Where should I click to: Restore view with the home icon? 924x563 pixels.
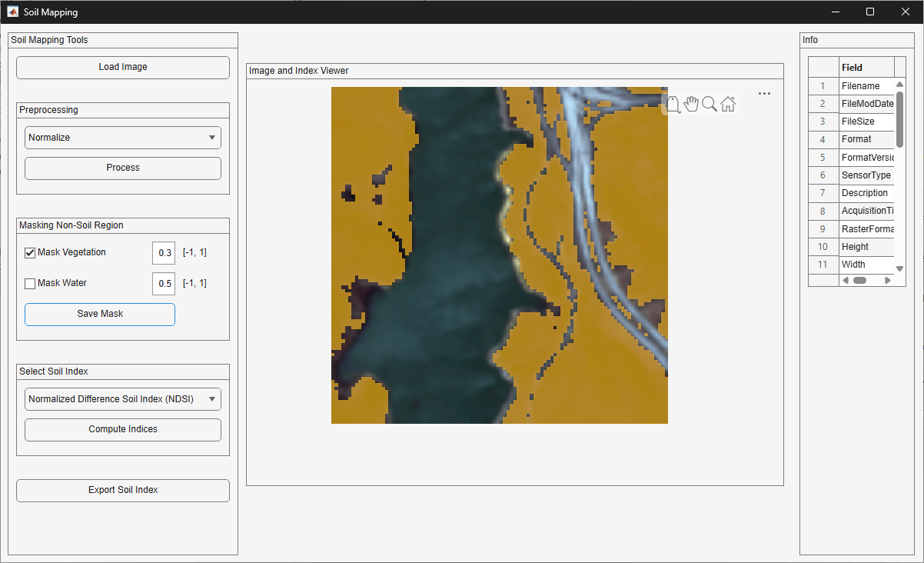pos(728,104)
